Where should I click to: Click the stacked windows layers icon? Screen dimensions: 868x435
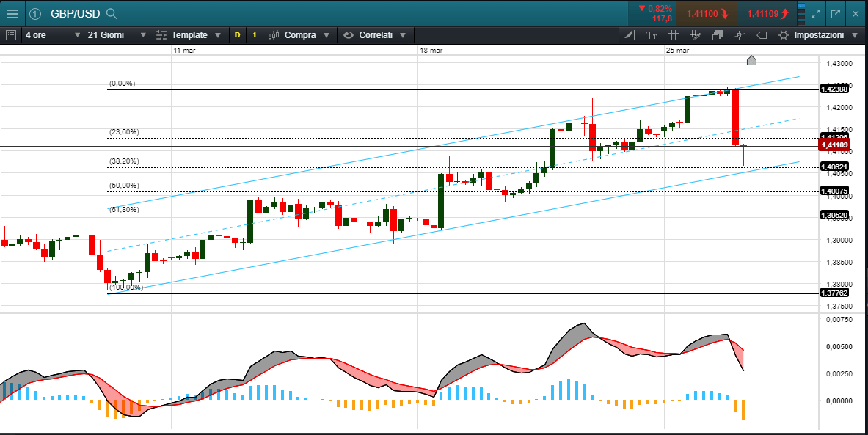coord(718,35)
